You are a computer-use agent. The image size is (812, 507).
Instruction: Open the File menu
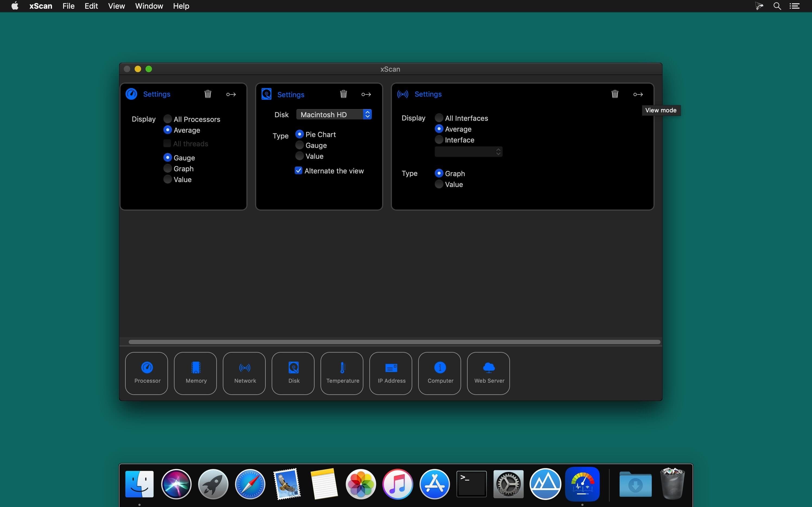click(68, 6)
